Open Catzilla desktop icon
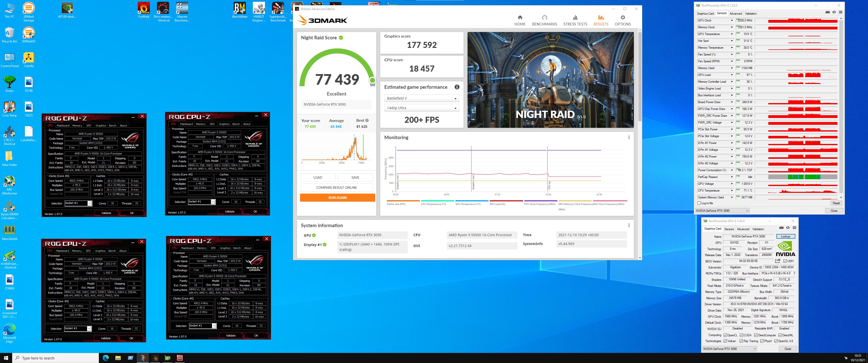868x363 pixels. (x=29, y=60)
